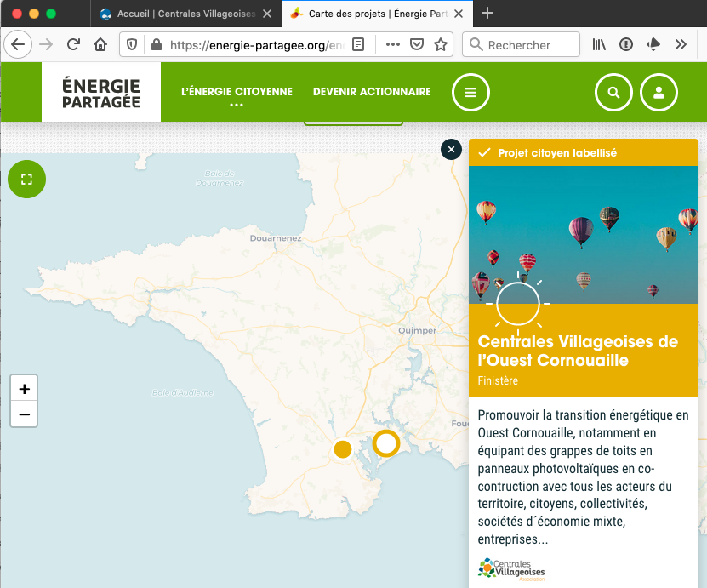Viewport: 707px width, 588px height.
Task: Click Projet citoyen labellisé banner
Action: tap(584, 152)
